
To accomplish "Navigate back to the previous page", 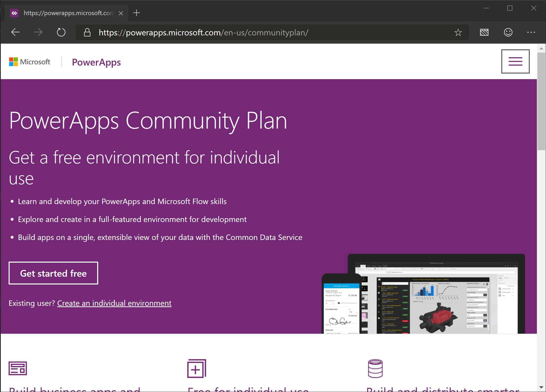I will pyautogui.click(x=15, y=32).
